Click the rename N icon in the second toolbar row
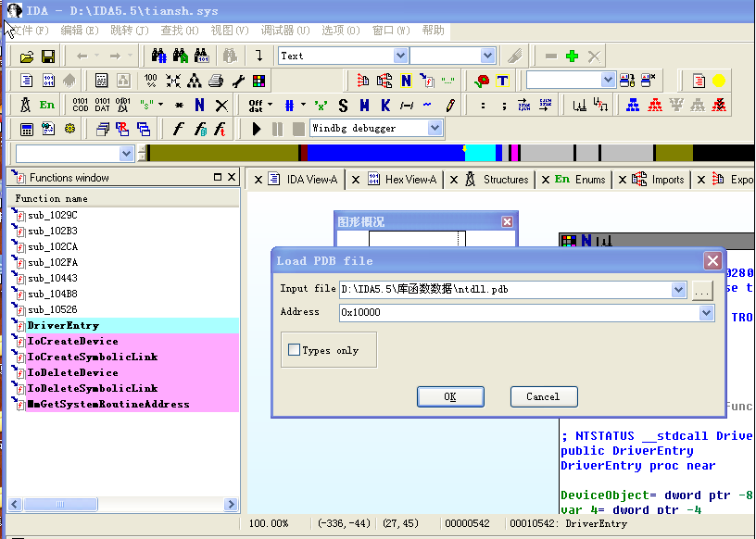The height and width of the screenshot is (539, 756). click(406, 81)
